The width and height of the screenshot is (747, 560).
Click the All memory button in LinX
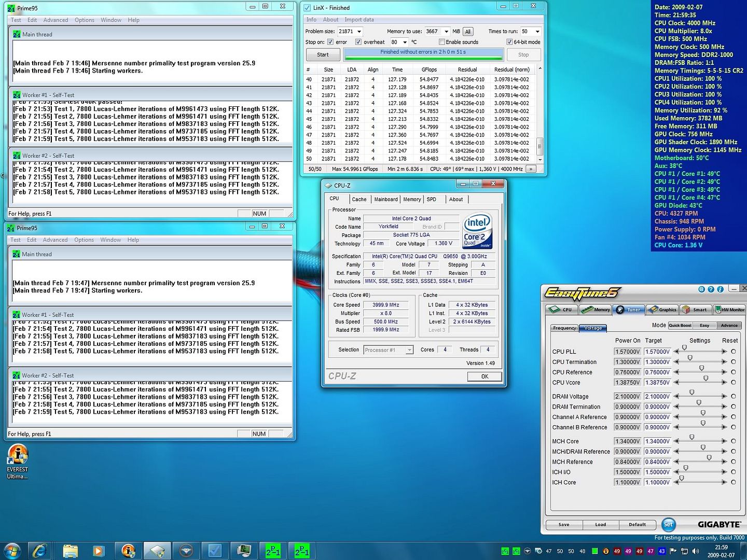click(x=467, y=32)
